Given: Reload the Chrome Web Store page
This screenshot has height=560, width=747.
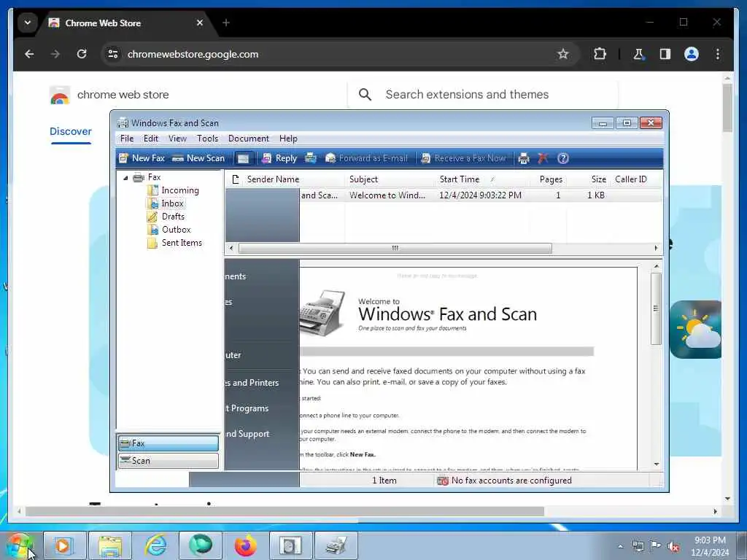Looking at the screenshot, I should (82, 54).
